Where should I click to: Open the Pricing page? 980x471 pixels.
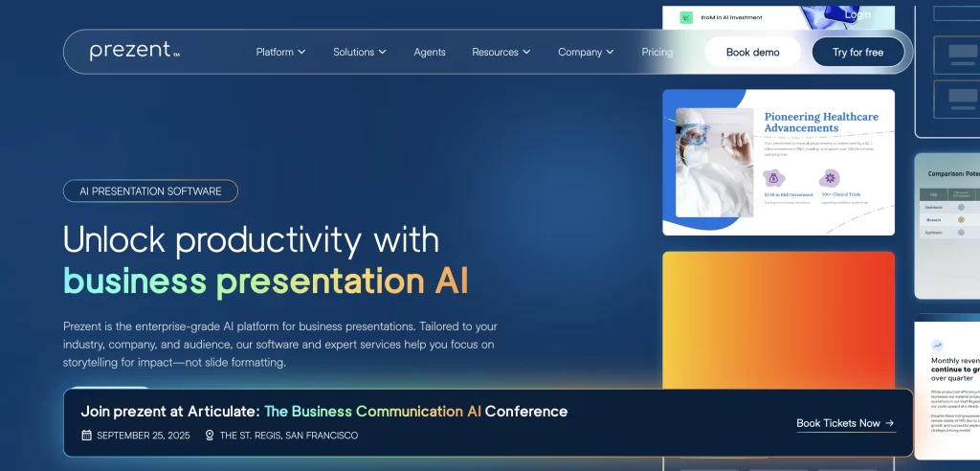pos(657,52)
